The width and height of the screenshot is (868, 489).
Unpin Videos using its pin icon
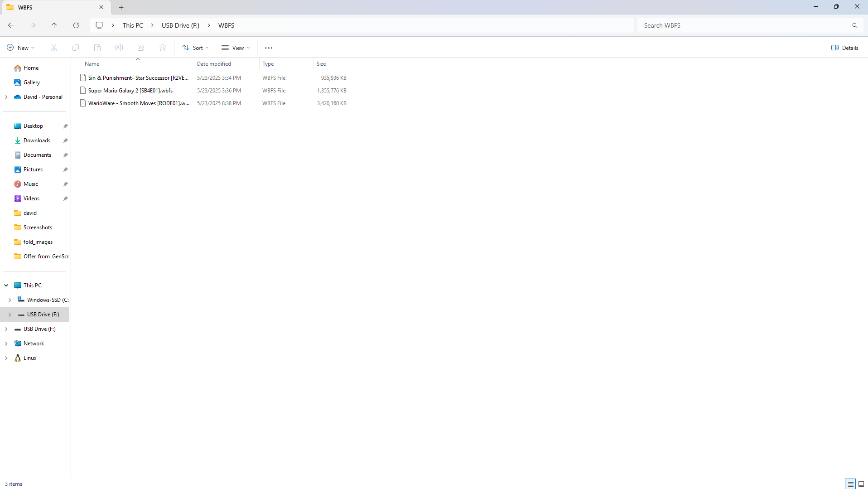[x=66, y=199]
